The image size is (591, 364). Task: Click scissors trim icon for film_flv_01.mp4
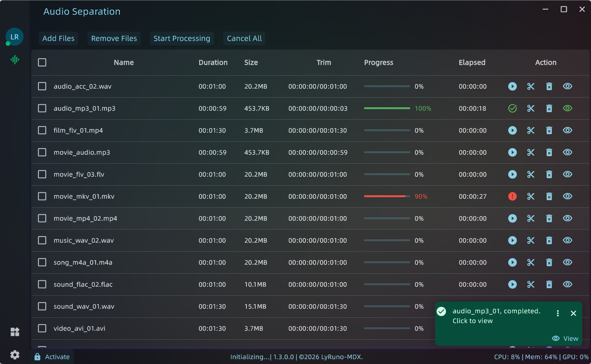[x=531, y=131]
